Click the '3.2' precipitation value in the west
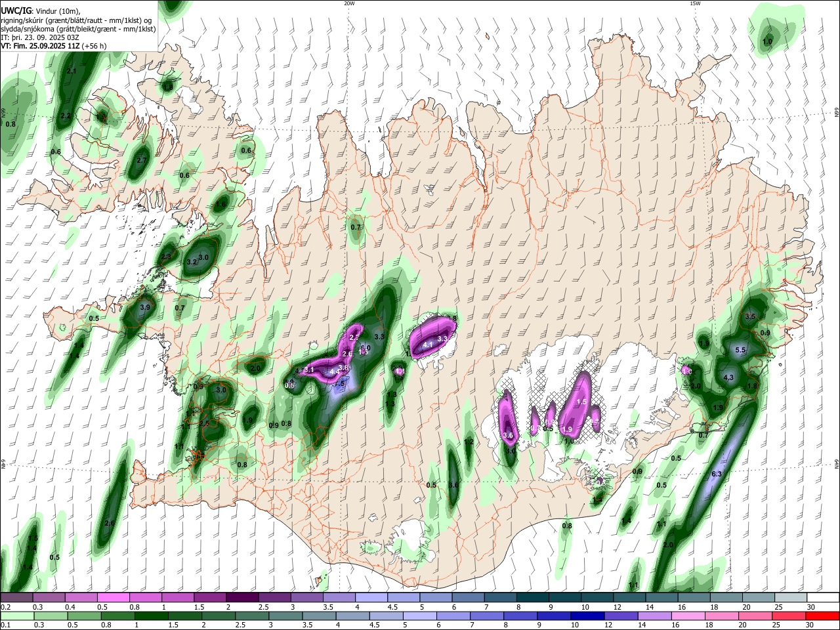Screen dimensions: 840x630 click(192, 262)
